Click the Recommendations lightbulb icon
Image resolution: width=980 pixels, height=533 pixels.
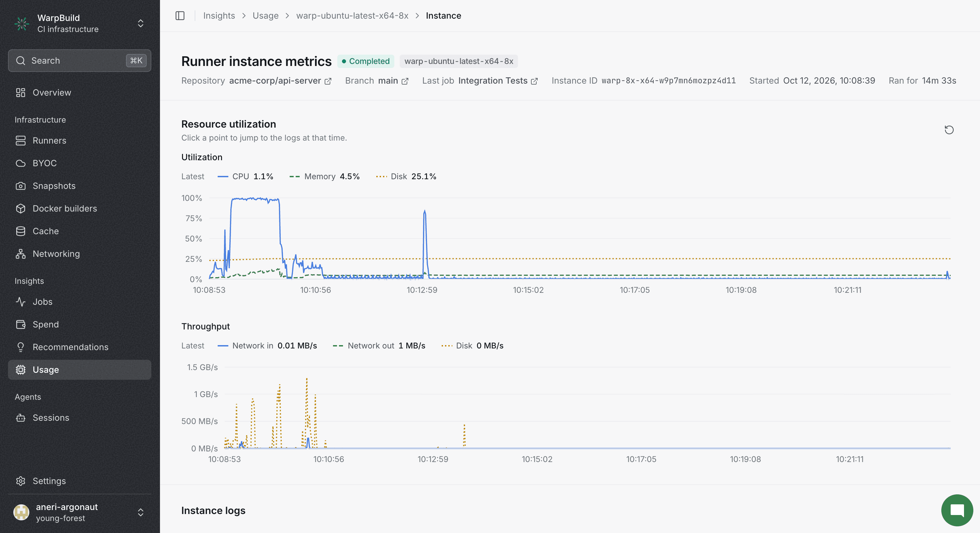(21, 347)
